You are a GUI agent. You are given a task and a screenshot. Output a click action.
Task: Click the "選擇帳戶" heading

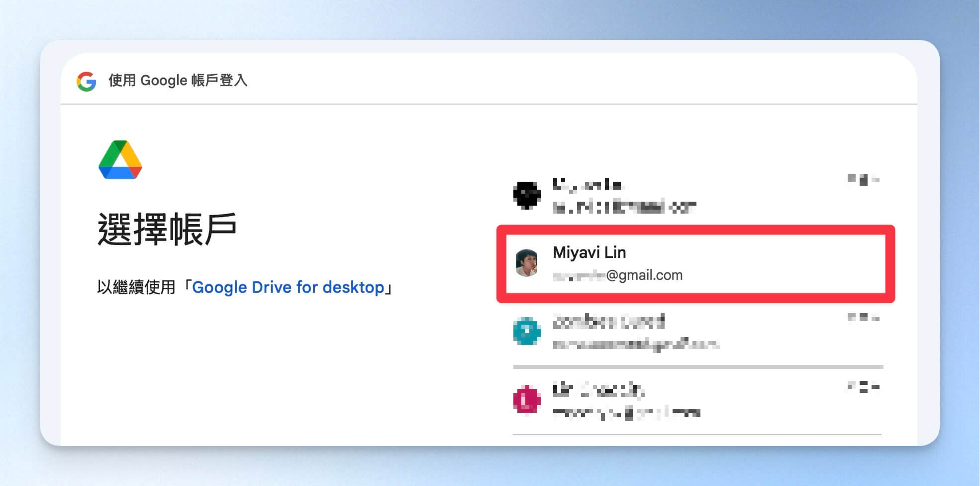coord(167,229)
